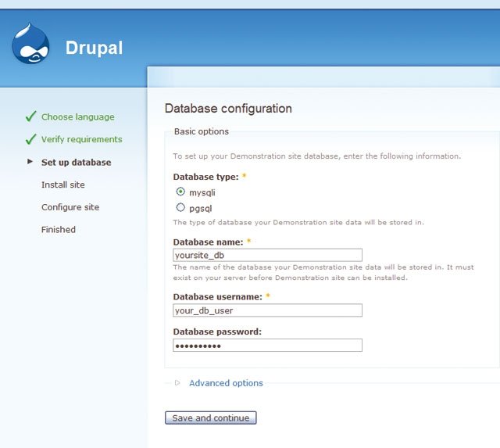Click Save and continue button

click(x=211, y=418)
